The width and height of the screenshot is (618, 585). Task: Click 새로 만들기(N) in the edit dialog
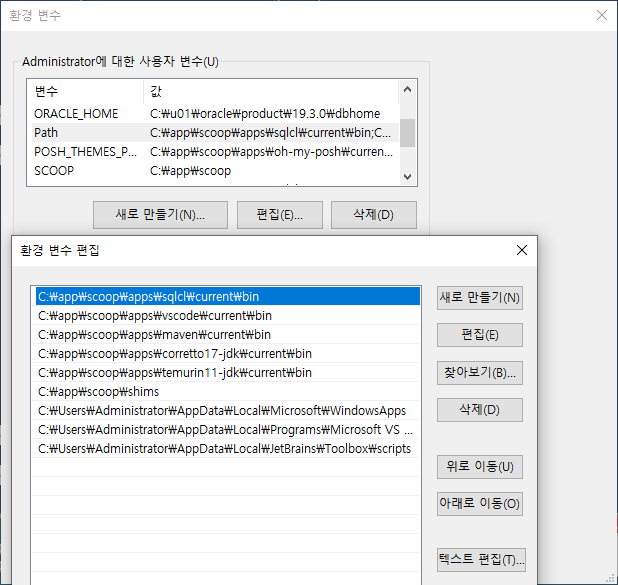coord(480,298)
